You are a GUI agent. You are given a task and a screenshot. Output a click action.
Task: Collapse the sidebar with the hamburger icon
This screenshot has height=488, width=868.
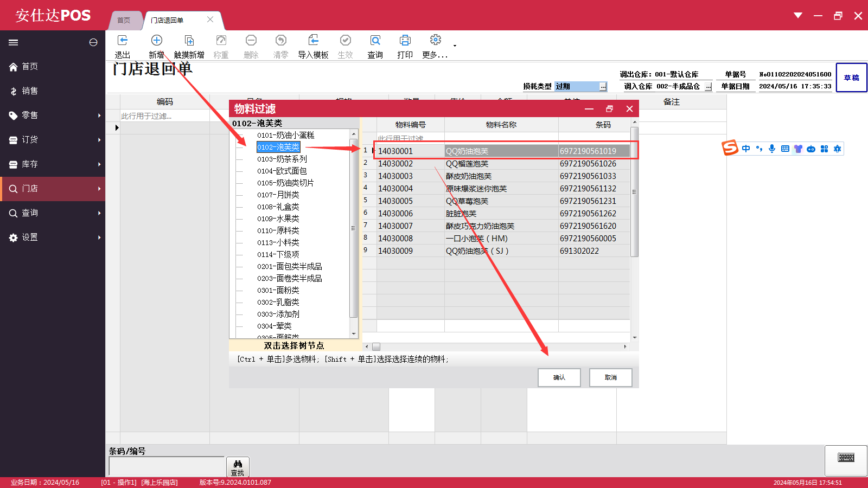pyautogui.click(x=14, y=42)
